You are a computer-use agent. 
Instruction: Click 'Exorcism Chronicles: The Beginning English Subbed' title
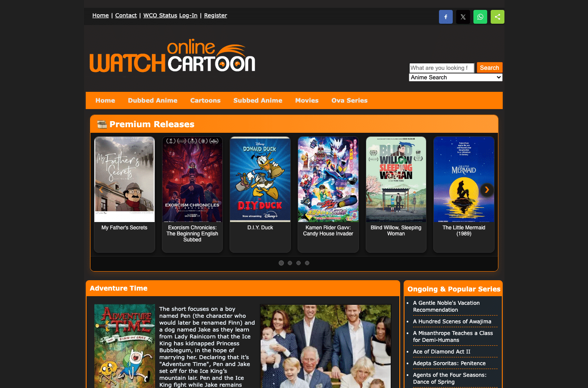click(192, 234)
